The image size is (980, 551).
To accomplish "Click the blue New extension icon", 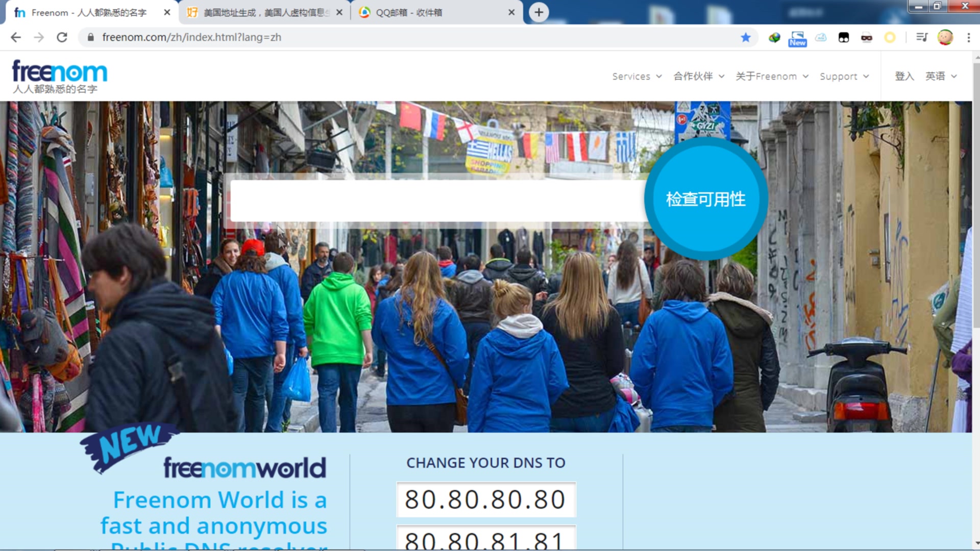I will [x=797, y=39].
